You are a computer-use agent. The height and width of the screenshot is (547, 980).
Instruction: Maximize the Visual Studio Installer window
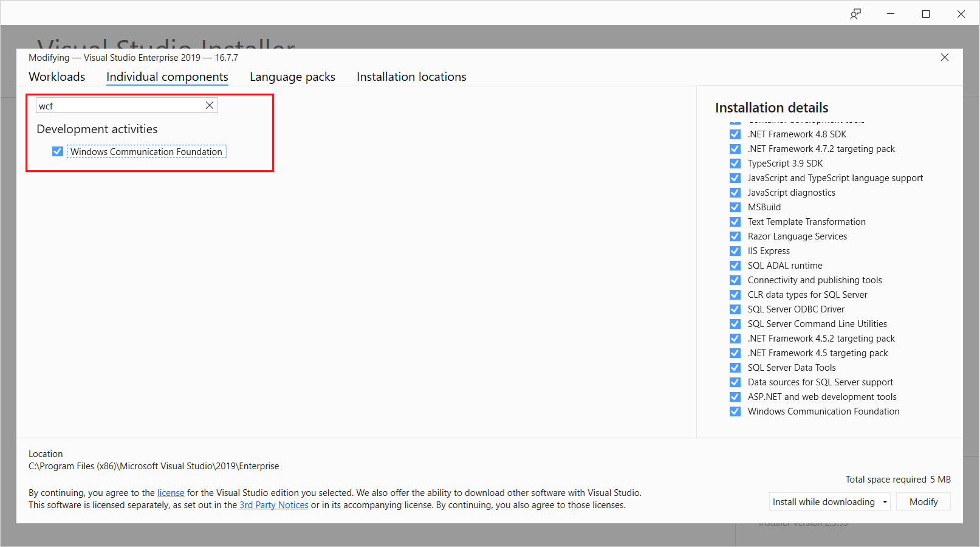926,14
